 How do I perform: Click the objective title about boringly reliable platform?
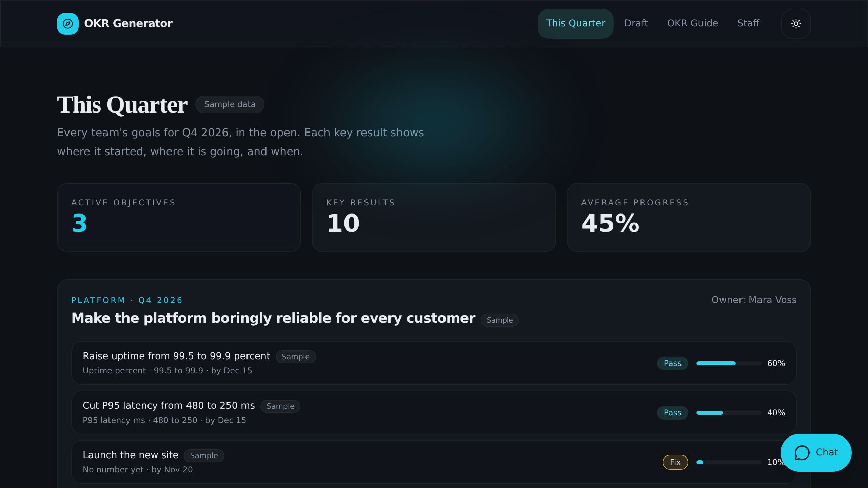(273, 318)
